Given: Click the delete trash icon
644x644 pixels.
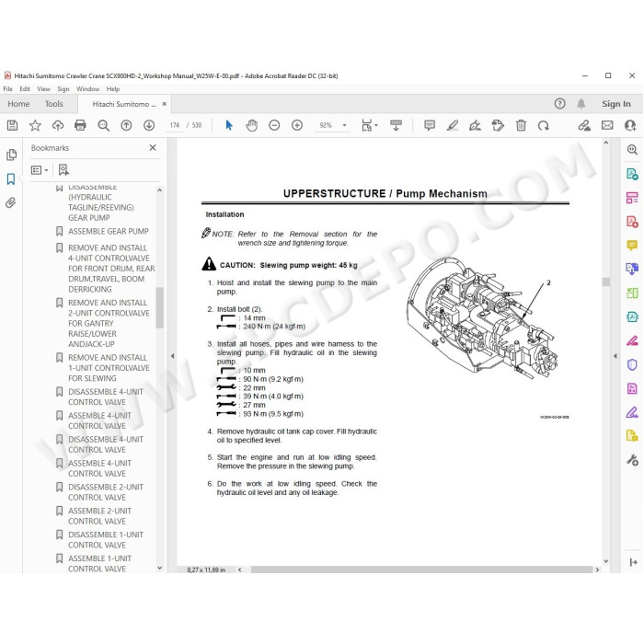Looking at the screenshot, I should [521, 125].
